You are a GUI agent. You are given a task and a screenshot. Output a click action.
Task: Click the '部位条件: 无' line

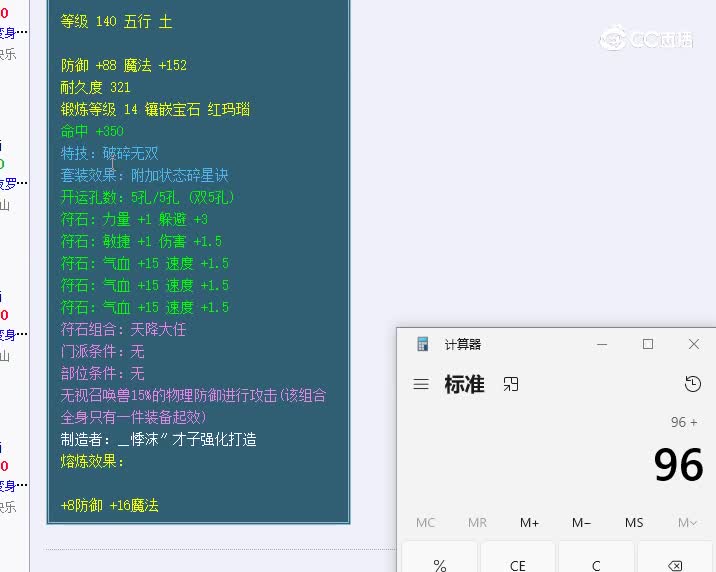coord(103,373)
